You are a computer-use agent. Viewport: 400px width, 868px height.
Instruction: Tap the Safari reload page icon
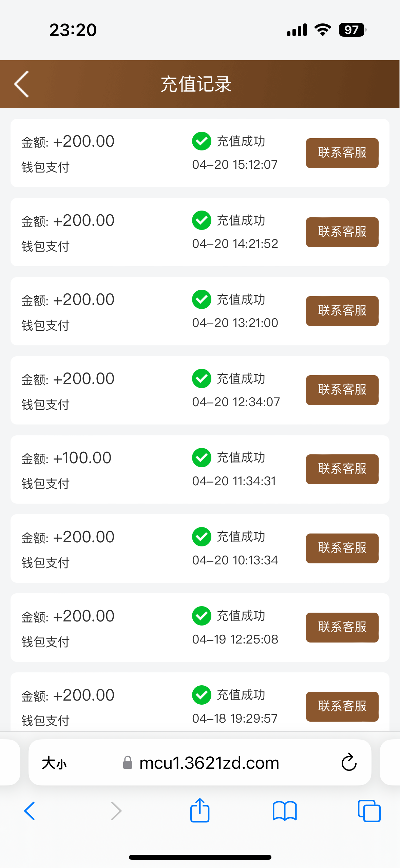pos(348,763)
